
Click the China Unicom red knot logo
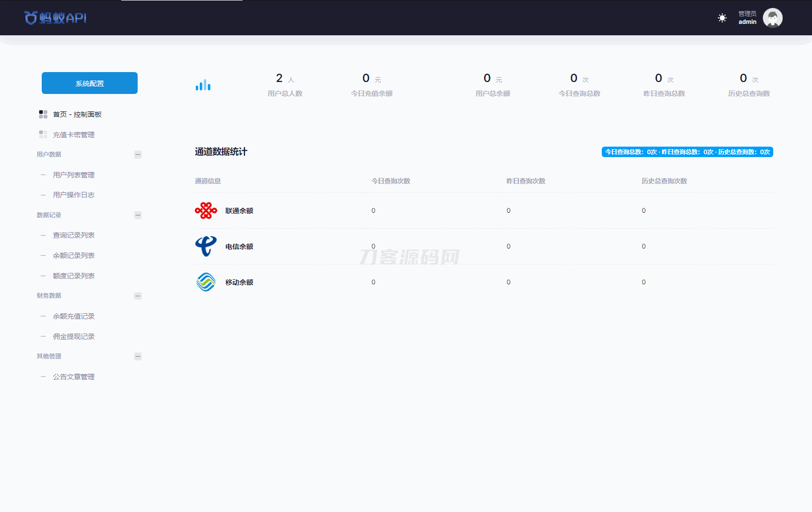click(206, 211)
